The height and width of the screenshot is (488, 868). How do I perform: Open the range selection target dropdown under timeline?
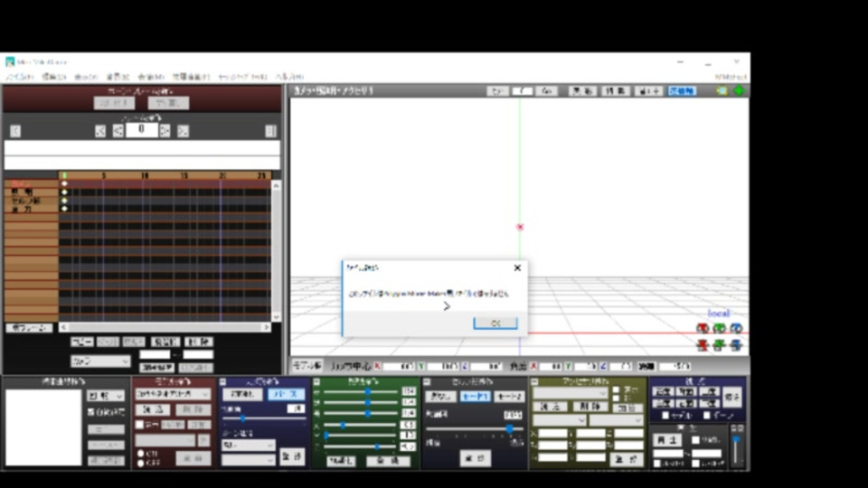coord(100,361)
